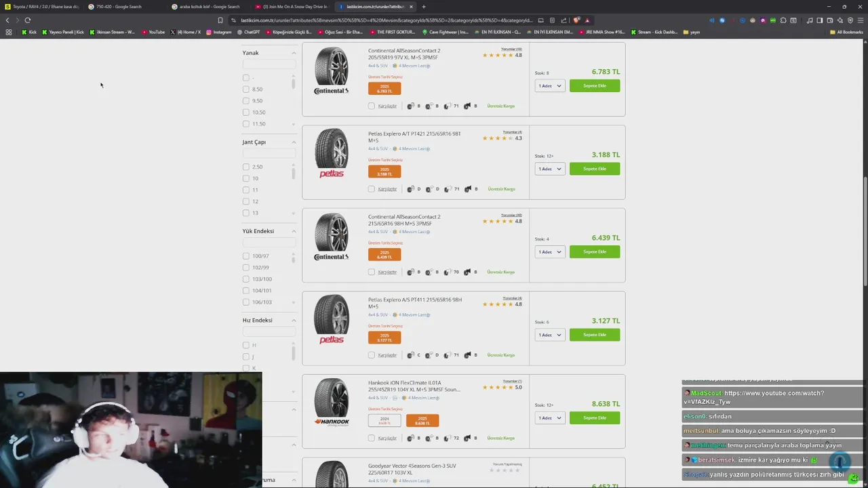Reload the page with the refresh icon
The image size is (868, 488).
(28, 20)
